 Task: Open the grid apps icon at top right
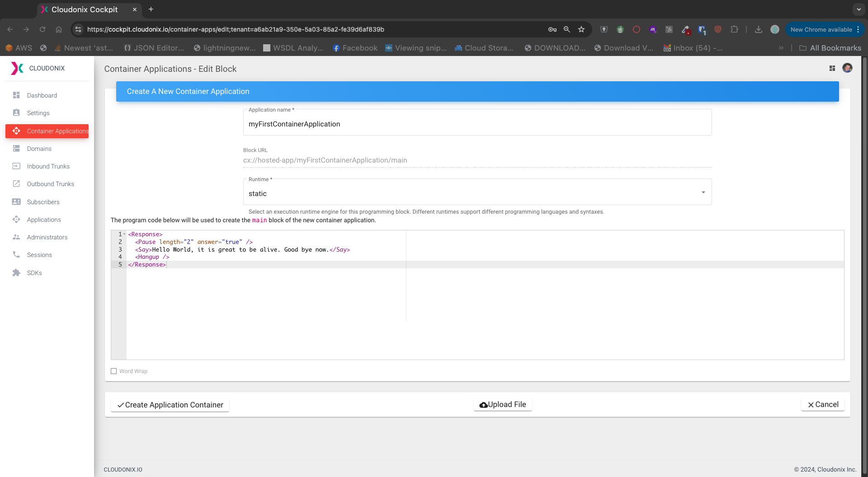tap(832, 68)
